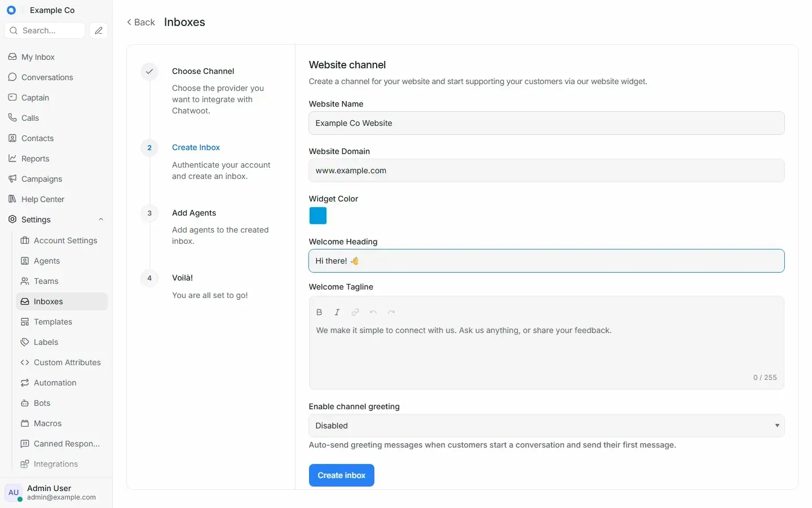Select Inboxes in the settings menu
The height and width of the screenshot is (508, 812).
click(62, 301)
